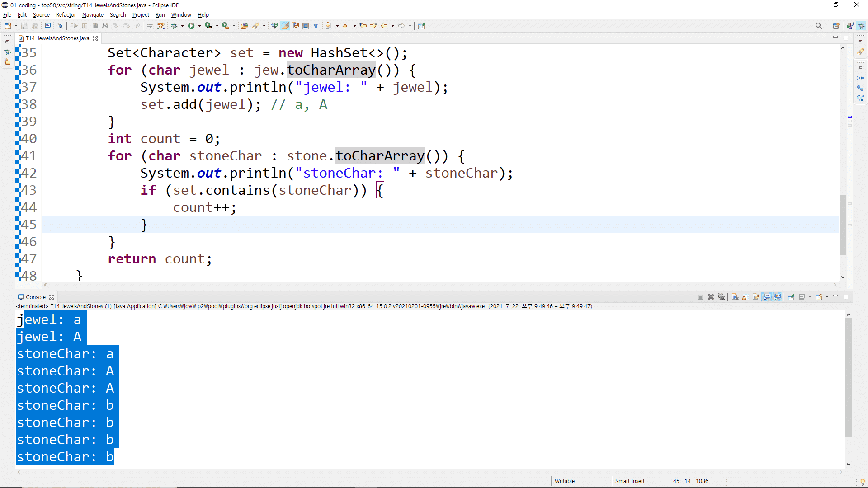Click the Run green play button
This screenshot has width=868, height=488.
point(191,26)
